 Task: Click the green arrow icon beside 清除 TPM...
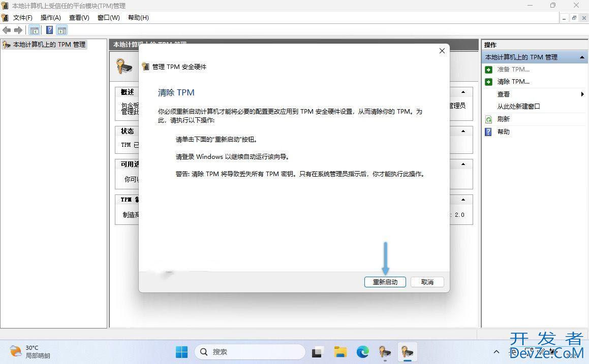(x=488, y=82)
